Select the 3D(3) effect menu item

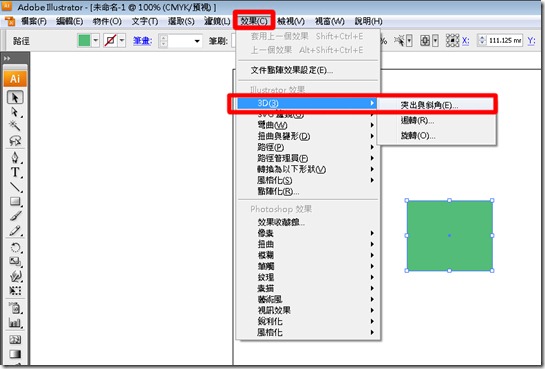pos(307,103)
